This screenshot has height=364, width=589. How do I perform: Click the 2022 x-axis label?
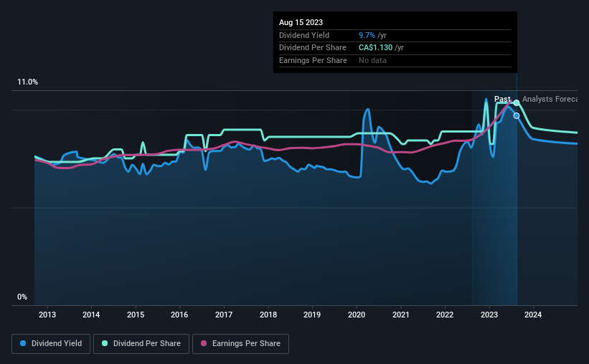click(x=445, y=315)
